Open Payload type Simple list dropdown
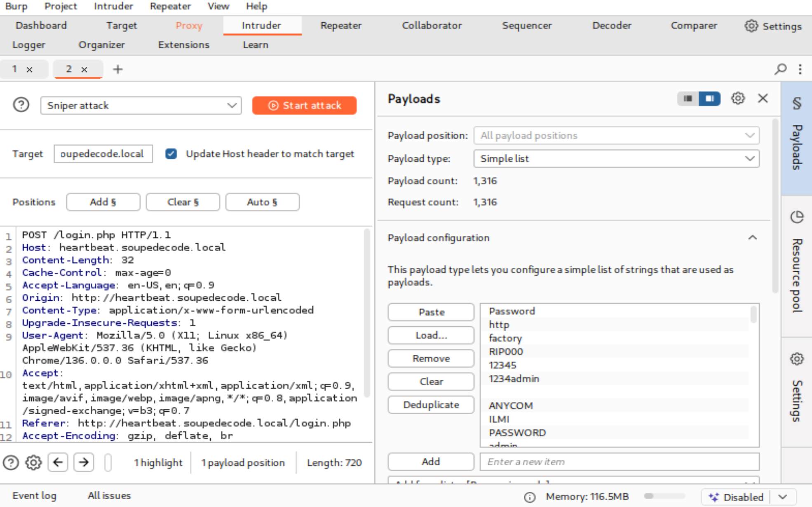Screen dimensions: 812x507 [x=616, y=158]
